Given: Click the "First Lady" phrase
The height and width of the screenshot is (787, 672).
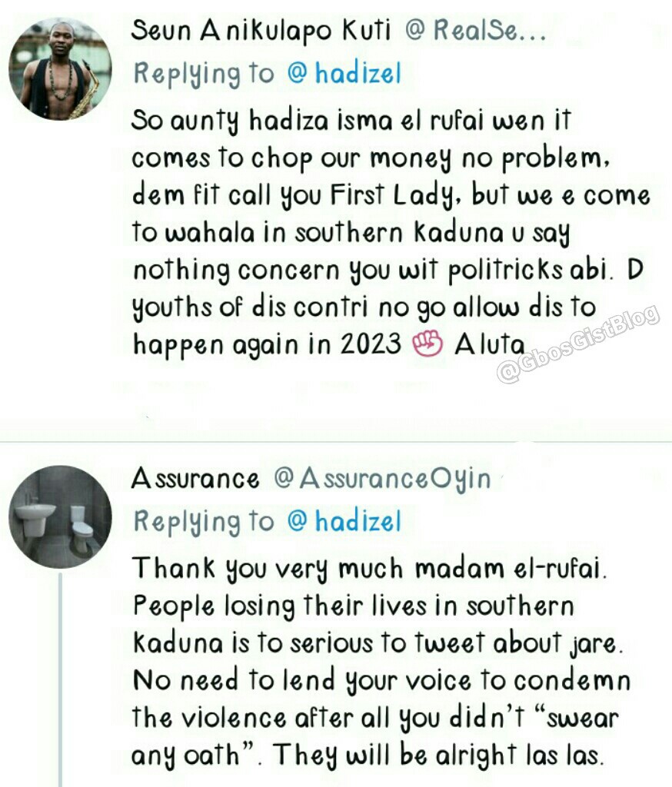Looking at the screenshot, I should click(392, 196).
